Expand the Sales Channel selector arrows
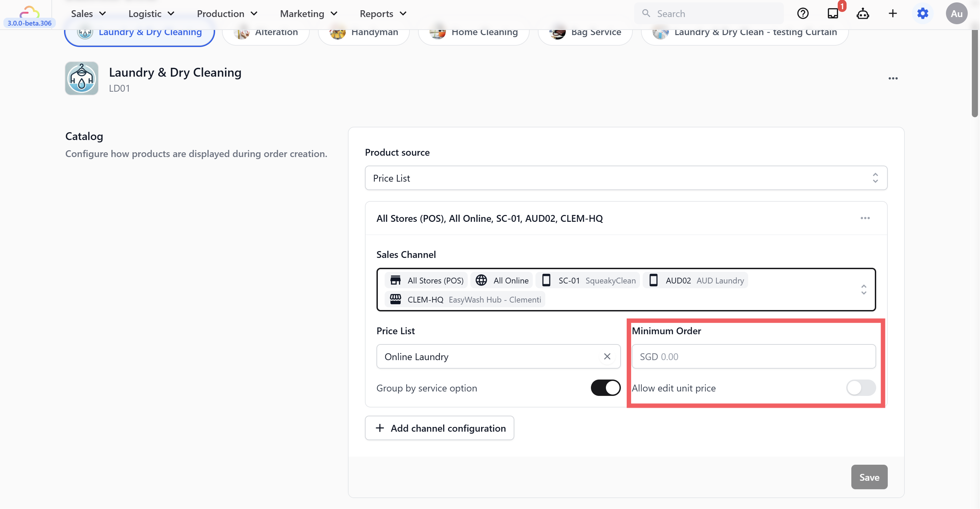Image resolution: width=980 pixels, height=509 pixels. click(864, 290)
